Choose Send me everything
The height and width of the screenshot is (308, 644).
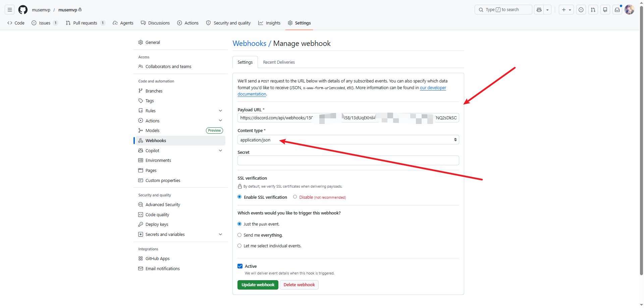click(x=239, y=235)
